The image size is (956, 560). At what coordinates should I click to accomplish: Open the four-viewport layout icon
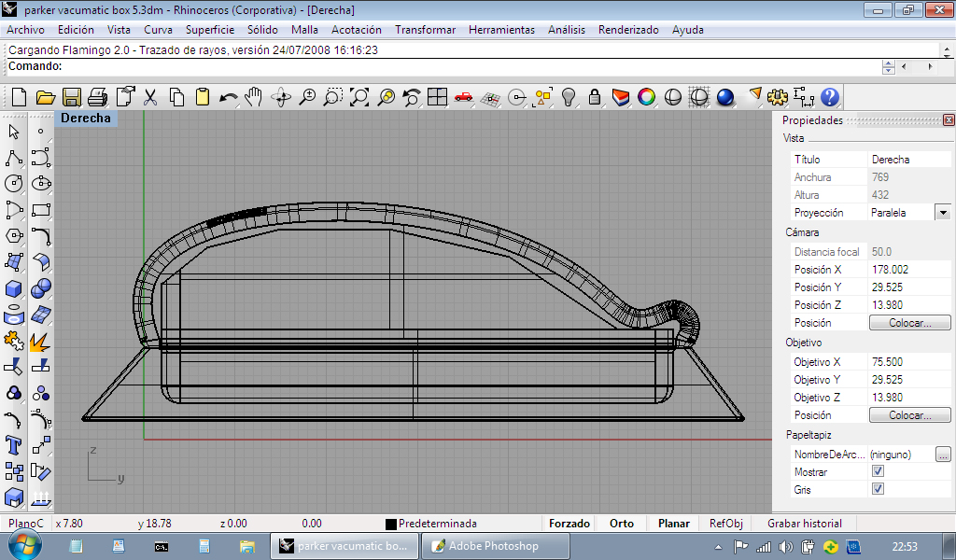click(x=437, y=97)
